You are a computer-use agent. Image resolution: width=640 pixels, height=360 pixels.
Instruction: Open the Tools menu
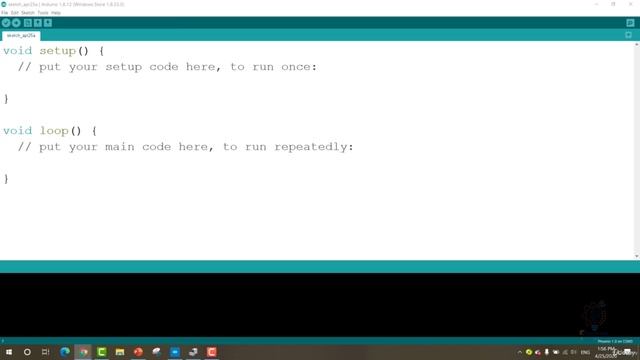coord(43,13)
